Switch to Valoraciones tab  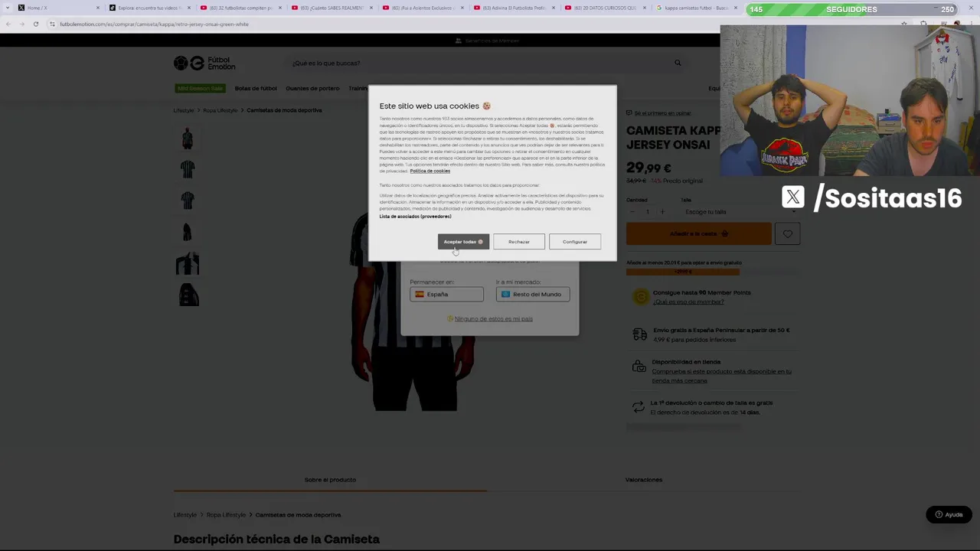click(644, 480)
